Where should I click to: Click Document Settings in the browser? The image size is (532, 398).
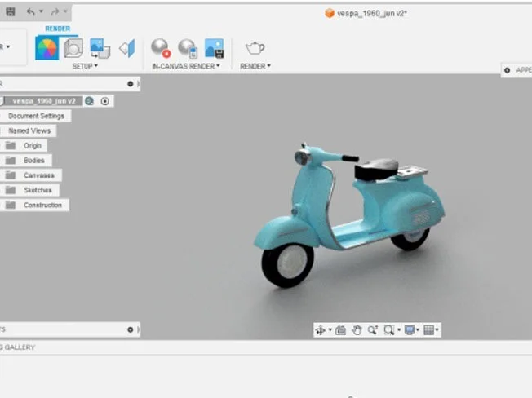tap(36, 116)
